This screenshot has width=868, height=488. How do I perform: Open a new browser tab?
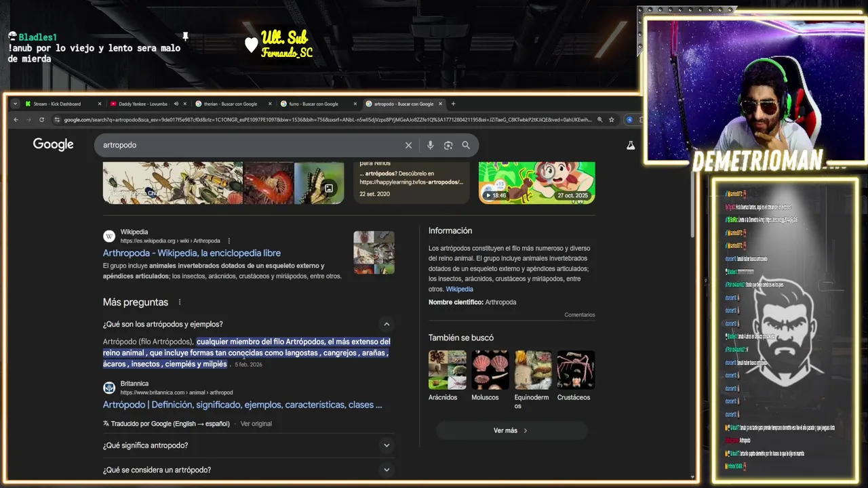453,104
